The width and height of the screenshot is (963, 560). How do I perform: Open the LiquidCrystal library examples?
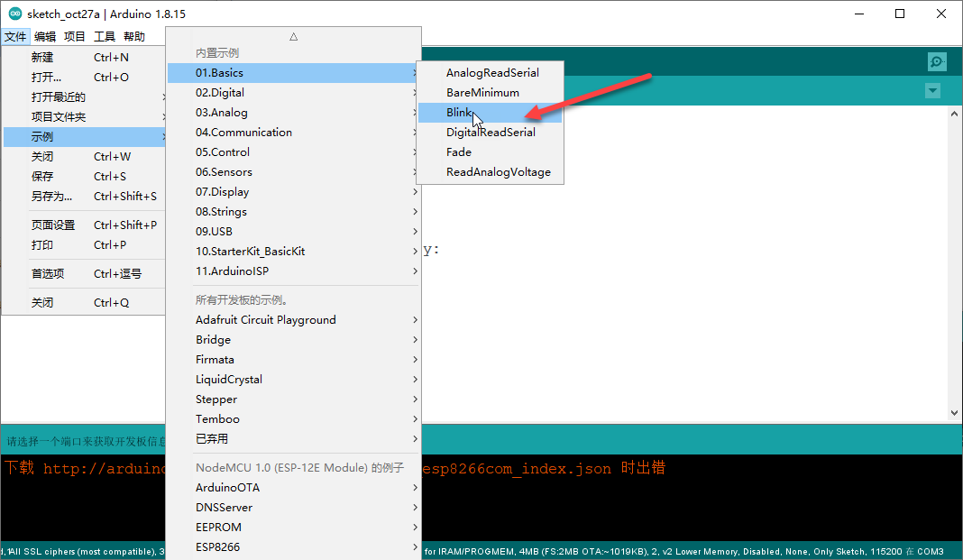point(294,379)
